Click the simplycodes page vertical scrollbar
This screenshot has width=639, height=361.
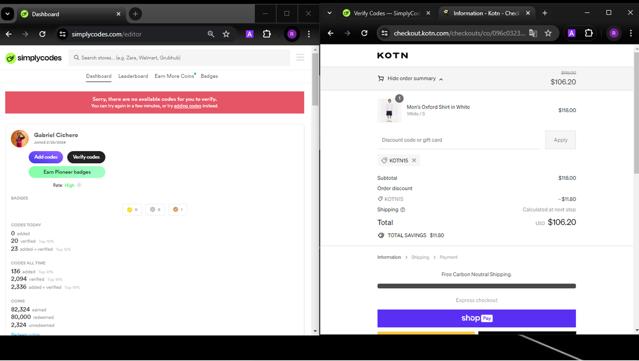tap(315, 79)
